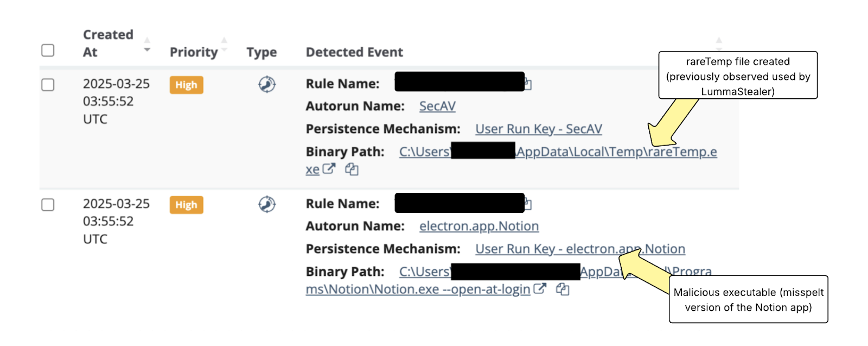Image resolution: width=868 pixels, height=346 pixels.
Task: Click the Detected Event column header
Action: pyautogui.click(x=354, y=52)
